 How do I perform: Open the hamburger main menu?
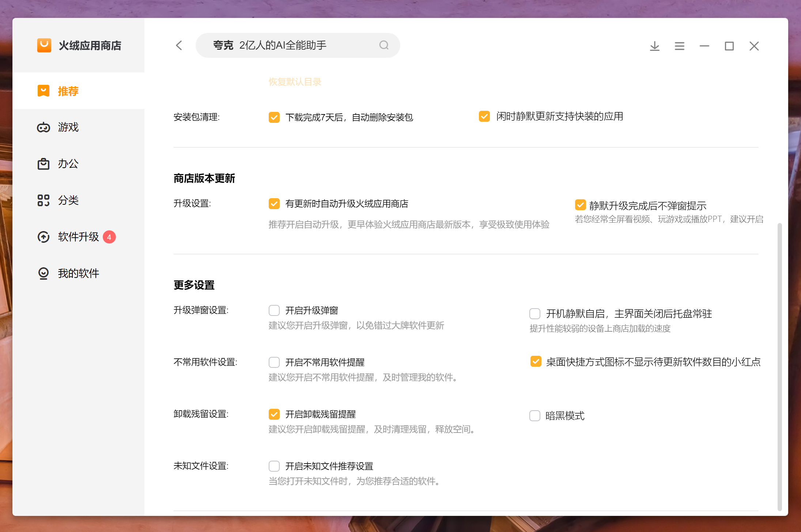click(679, 46)
